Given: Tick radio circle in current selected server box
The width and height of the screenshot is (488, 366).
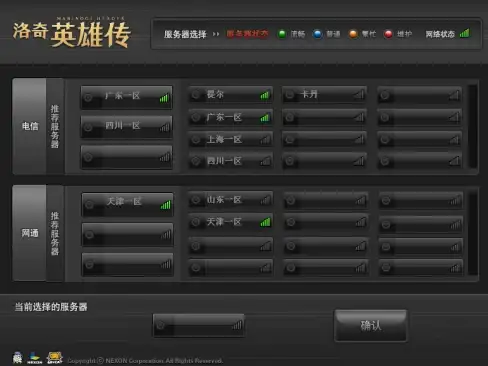Looking at the screenshot, I should pos(161,325).
